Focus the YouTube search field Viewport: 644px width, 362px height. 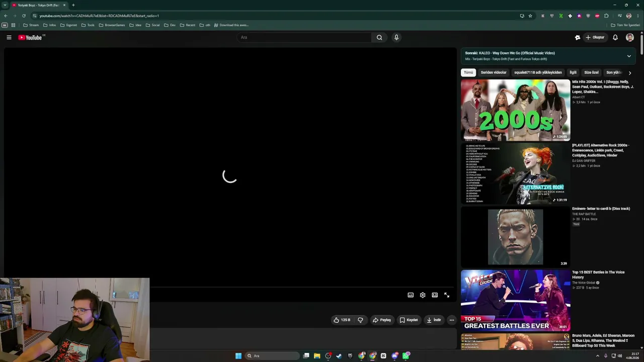(x=304, y=37)
